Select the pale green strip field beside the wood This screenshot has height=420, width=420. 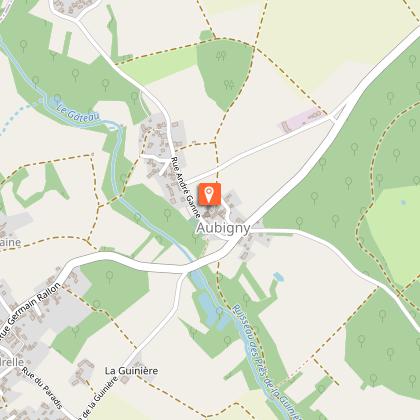pos(159,65)
